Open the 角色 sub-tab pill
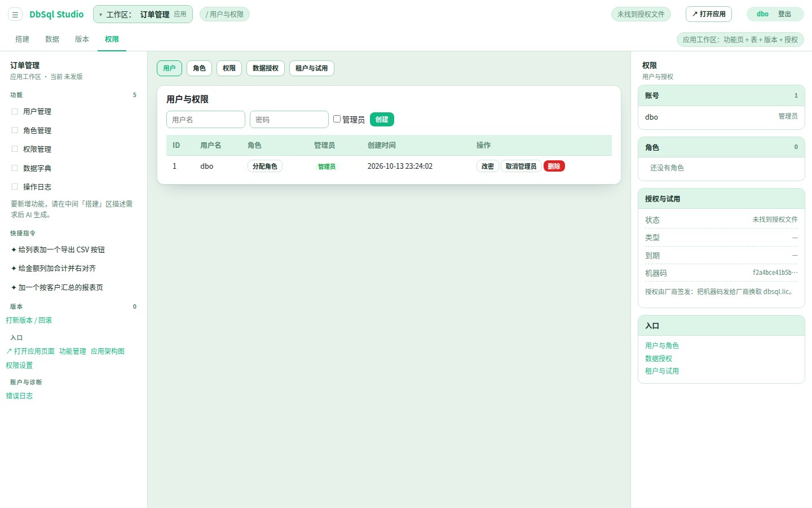This screenshot has width=812, height=508. (x=199, y=68)
